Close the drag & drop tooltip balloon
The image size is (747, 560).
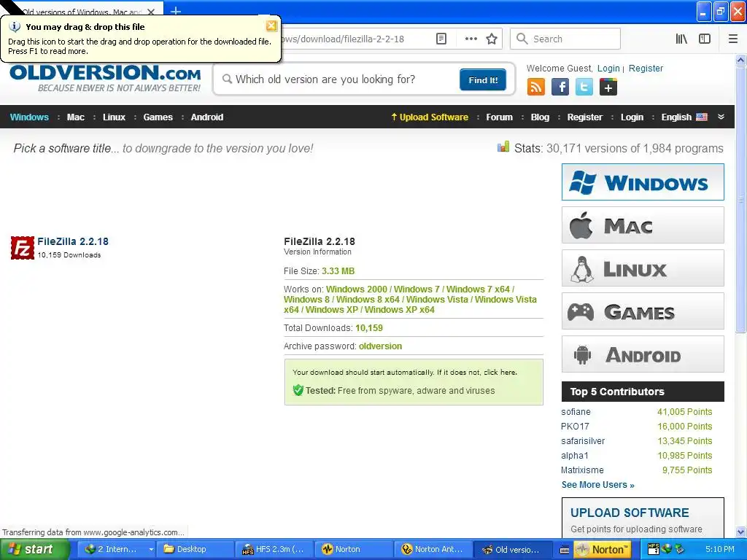[271, 26]
